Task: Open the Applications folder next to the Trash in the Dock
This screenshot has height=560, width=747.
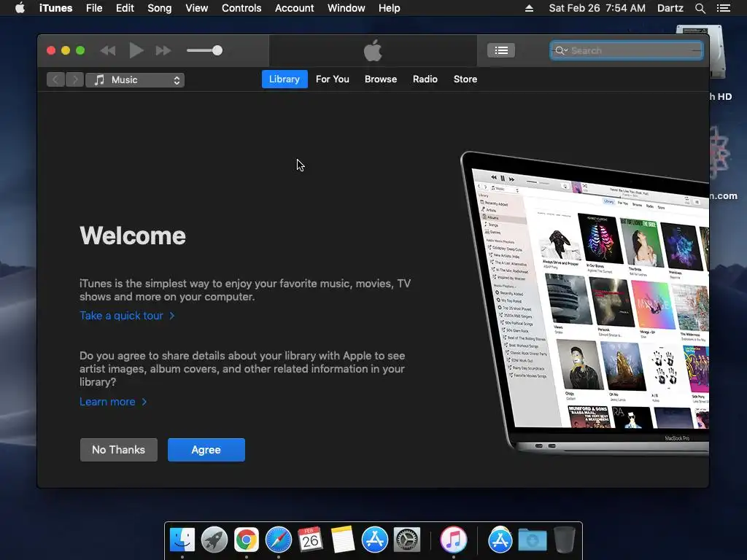Action: tap(500, 540)
